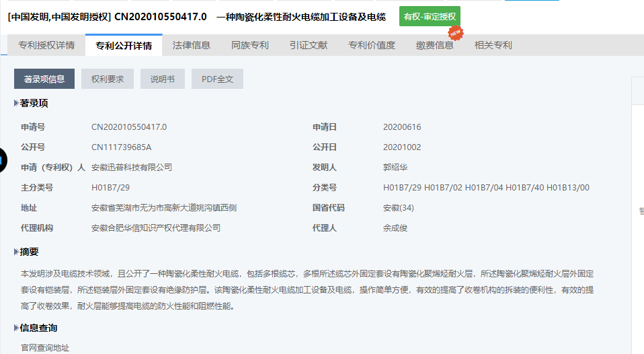This screenshot has width=644, height=354.
Task: Collapse the 摘要 section triangle
Action: (x=17, y=252)
